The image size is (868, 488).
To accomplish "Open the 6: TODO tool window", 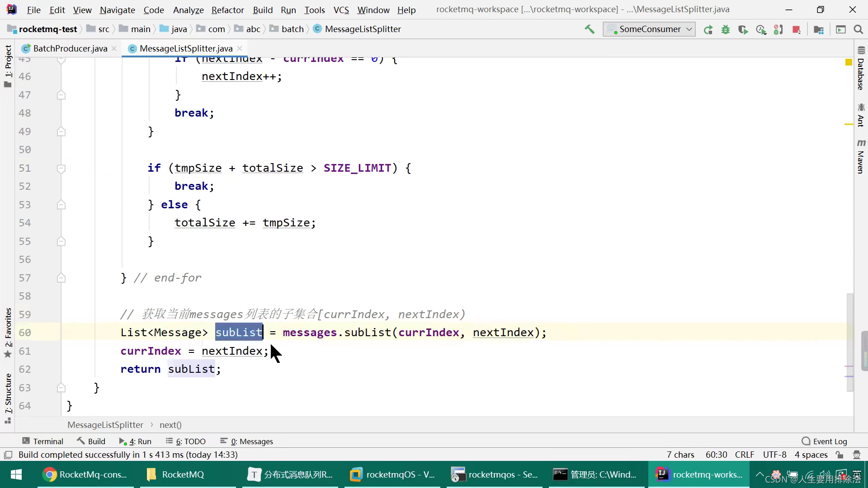I will (186, 441).
